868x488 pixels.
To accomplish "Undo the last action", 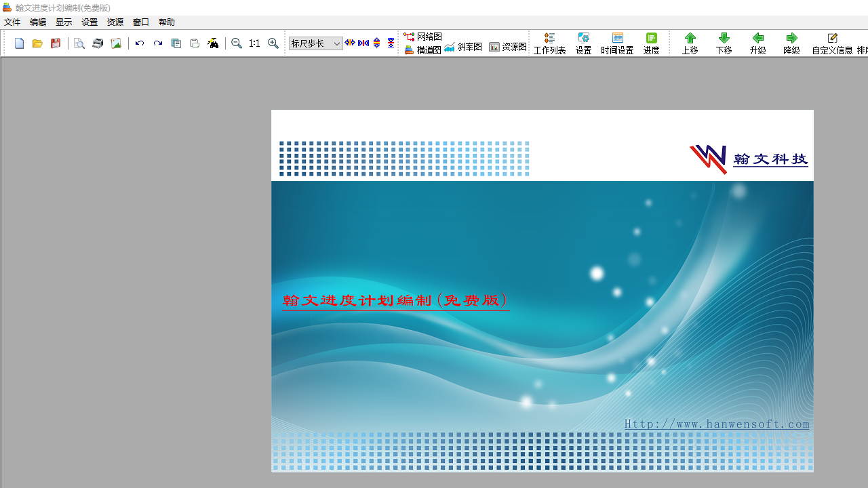I will tap(140, 43).
